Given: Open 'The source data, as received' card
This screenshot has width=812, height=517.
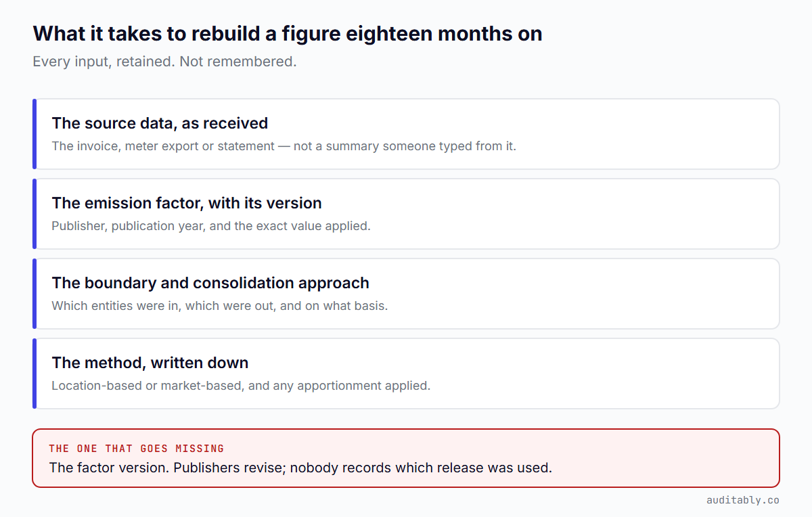Looking at the screenshot, I should [406, 134].
